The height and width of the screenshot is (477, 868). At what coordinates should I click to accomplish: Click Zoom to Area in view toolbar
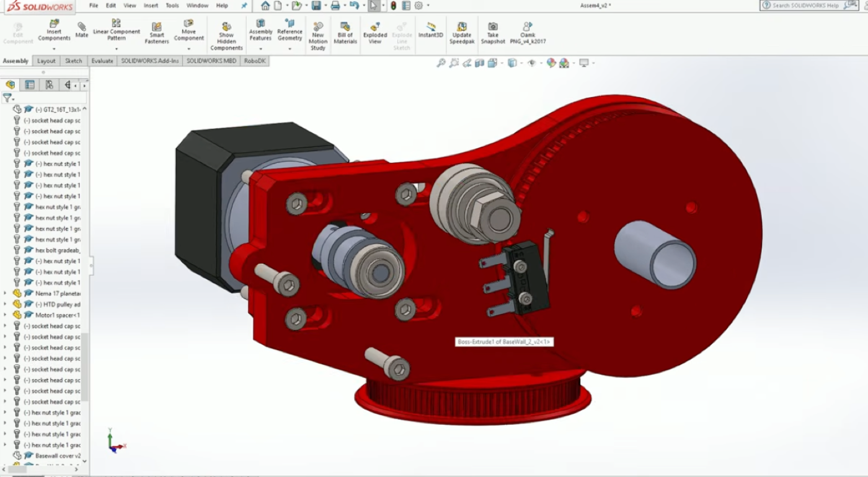(454, 63)
